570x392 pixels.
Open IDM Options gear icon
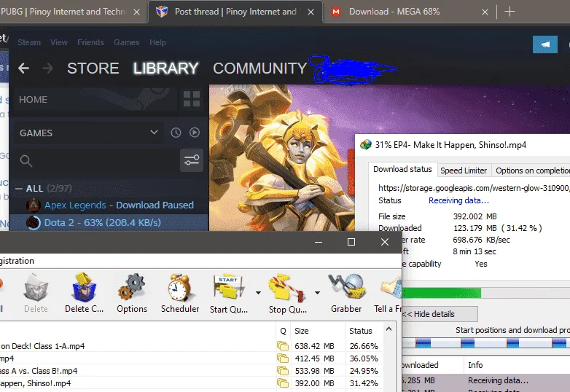132,294
